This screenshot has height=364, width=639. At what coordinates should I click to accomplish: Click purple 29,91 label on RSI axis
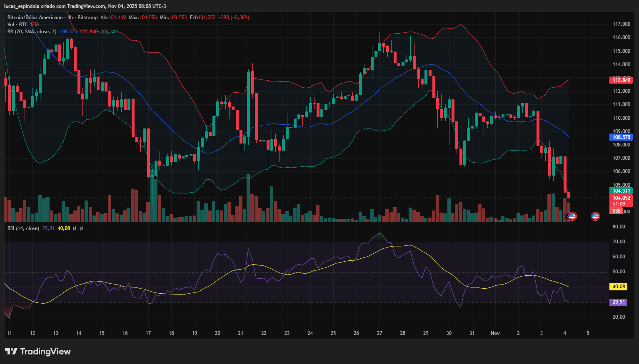[619, 302]
